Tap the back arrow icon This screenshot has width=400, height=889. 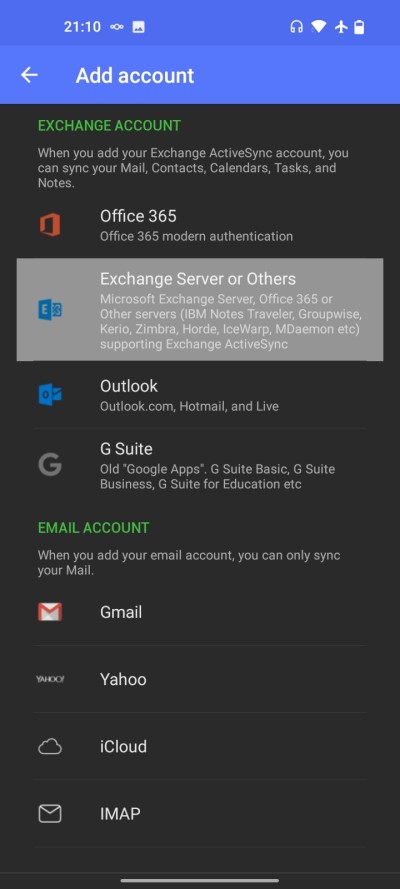click(x=29, y=75)
